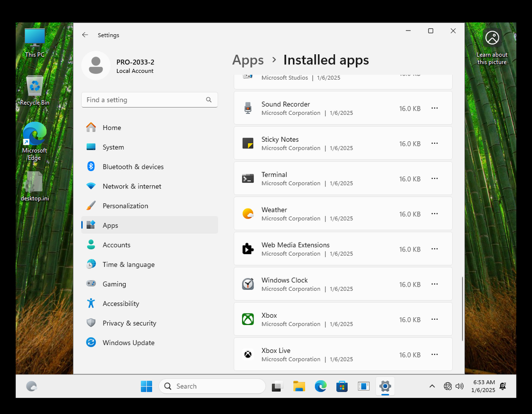Open Bluetooth & devices settings
Image resolution: width=532 pixels, height=414 pixels.
[x=150, y=167]
